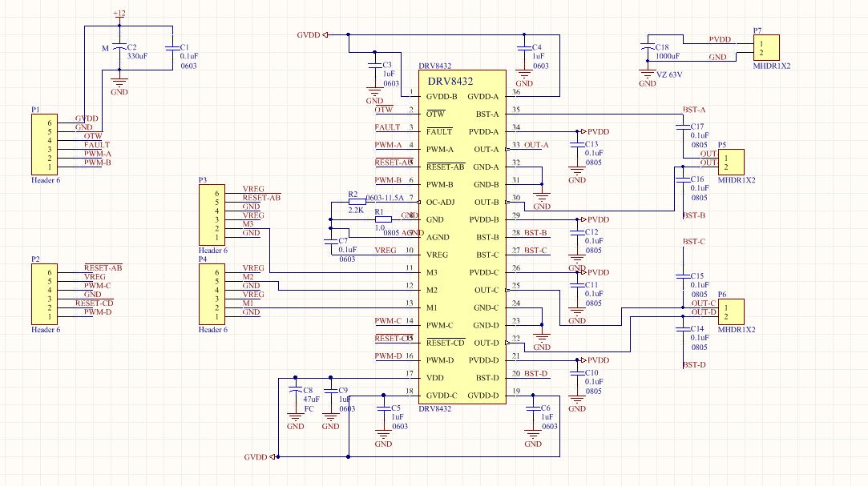Select the P4 Header 6 connector body
868x486 pixels.
pyautogui.click(x=212, y=294)
